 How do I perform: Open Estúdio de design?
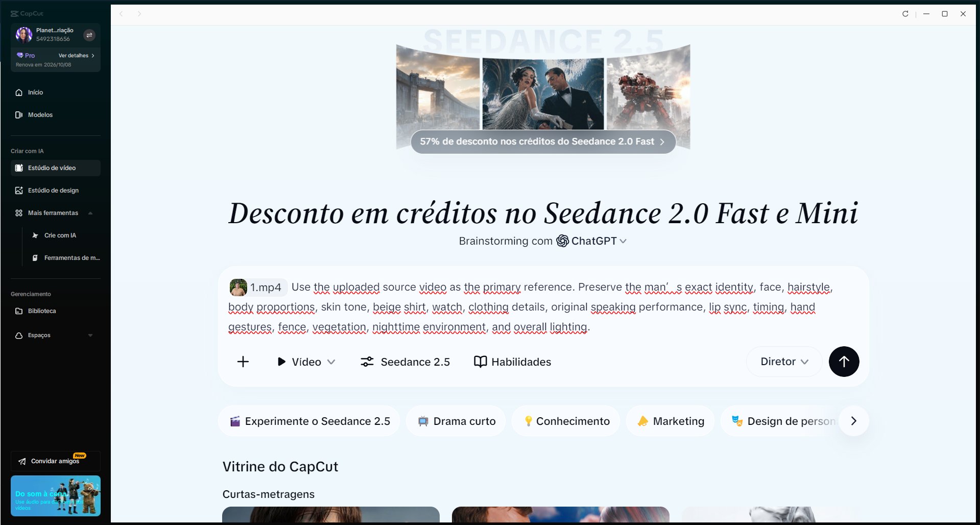click(x=55, y=190)
